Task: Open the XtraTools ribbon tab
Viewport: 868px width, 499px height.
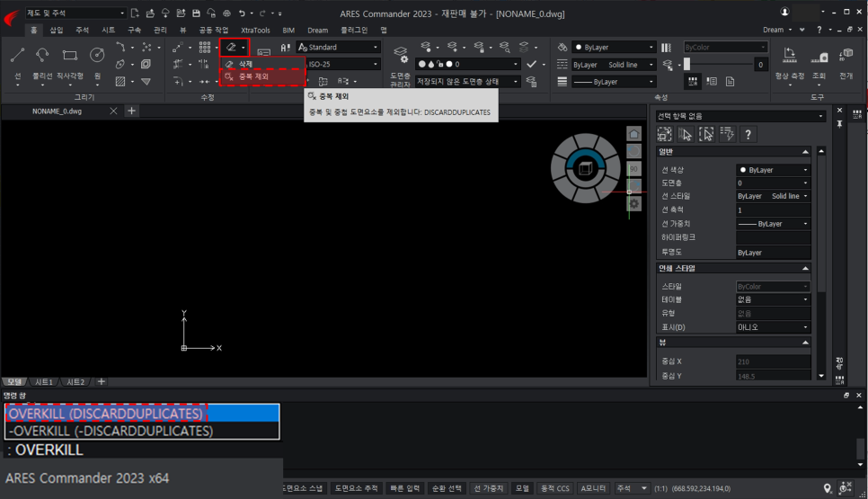Action: tap(255, 30)
